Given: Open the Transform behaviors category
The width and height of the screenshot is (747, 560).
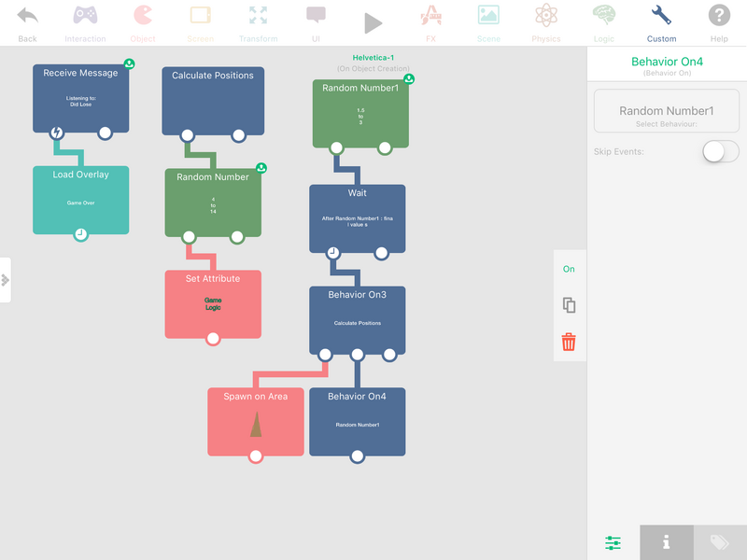Looking at the screenshot, I should (x=259, y=22).
